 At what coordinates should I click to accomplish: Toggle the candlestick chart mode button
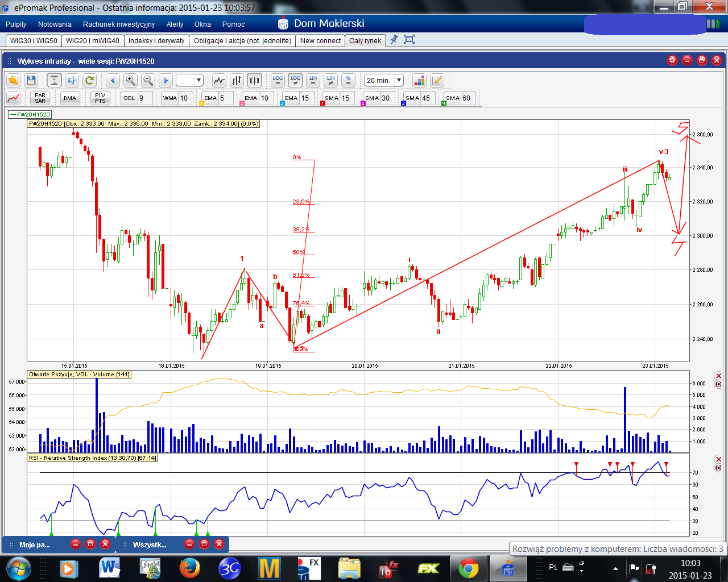point(254,81)
